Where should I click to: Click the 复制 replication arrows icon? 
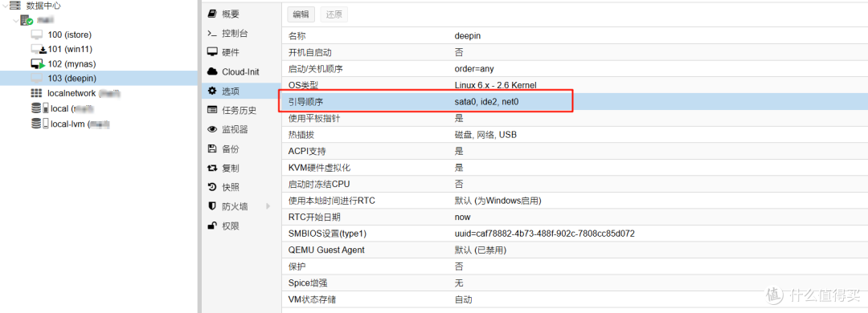211,168
